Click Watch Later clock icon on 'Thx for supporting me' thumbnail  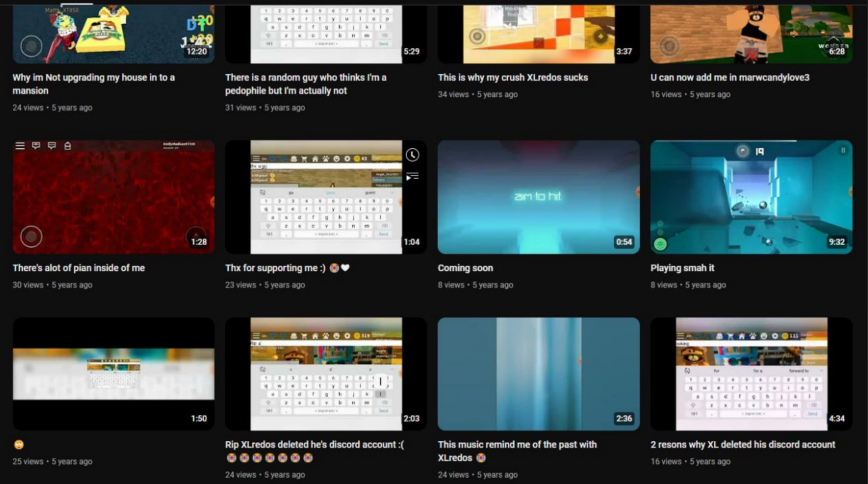[x=412, y=155]
